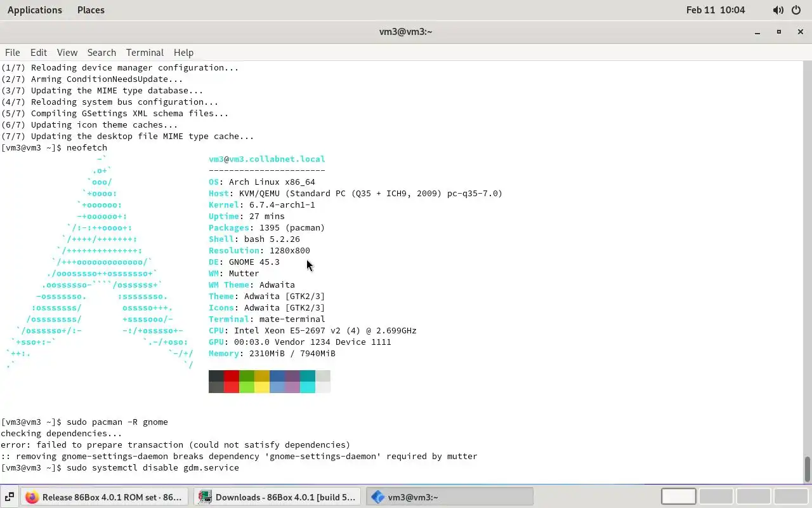This screenshot has height=508, width=812.
Task: Click the Firefox icon in taskbar
Action: [32, 497]
